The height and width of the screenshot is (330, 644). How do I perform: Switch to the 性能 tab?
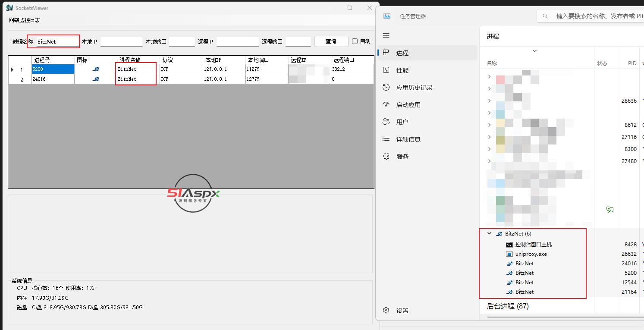(x=428, y=70)
